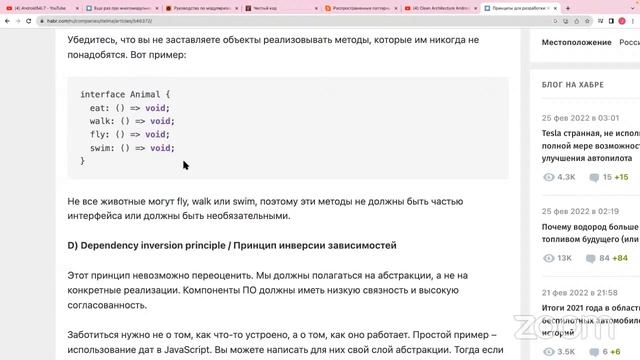The width and height of the screenshot is (640, 360).
Task: Click the views eye icon showing 4.3K
Action: coord(549,177)
